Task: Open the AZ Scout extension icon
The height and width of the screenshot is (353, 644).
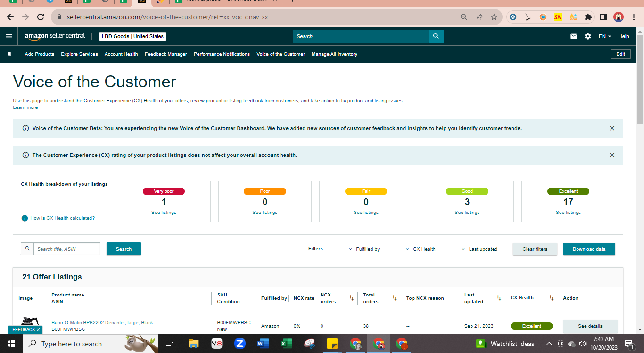Action: (573, 17)
